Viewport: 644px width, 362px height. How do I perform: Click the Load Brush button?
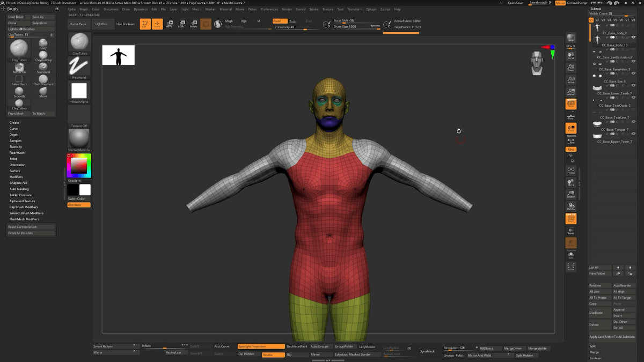tap(18, 17)
